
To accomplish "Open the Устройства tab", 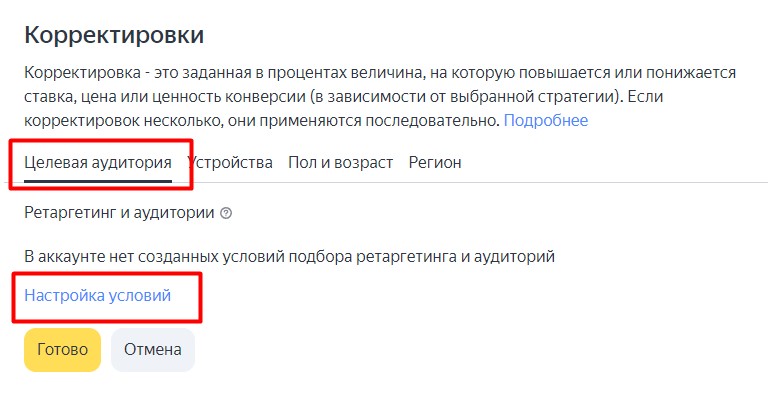I will pos(230,162).
